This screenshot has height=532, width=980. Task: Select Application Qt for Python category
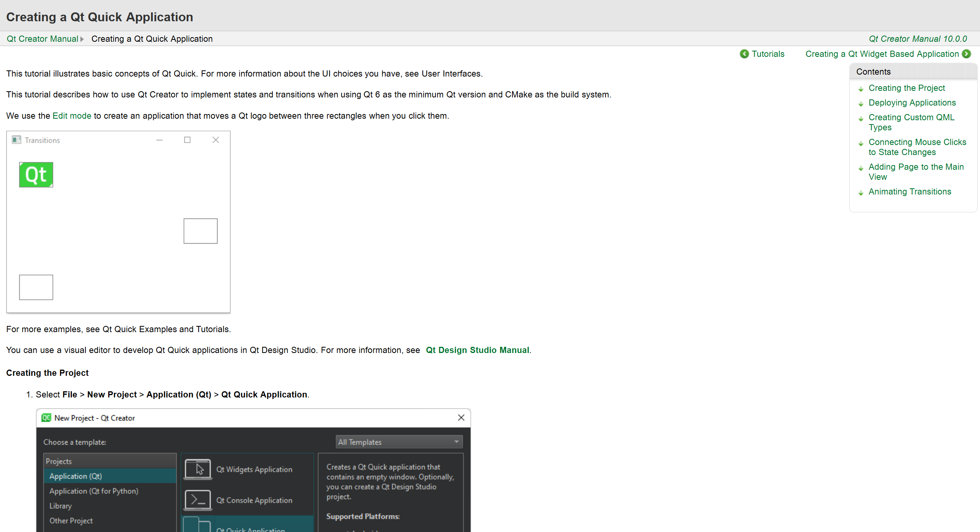94,491
